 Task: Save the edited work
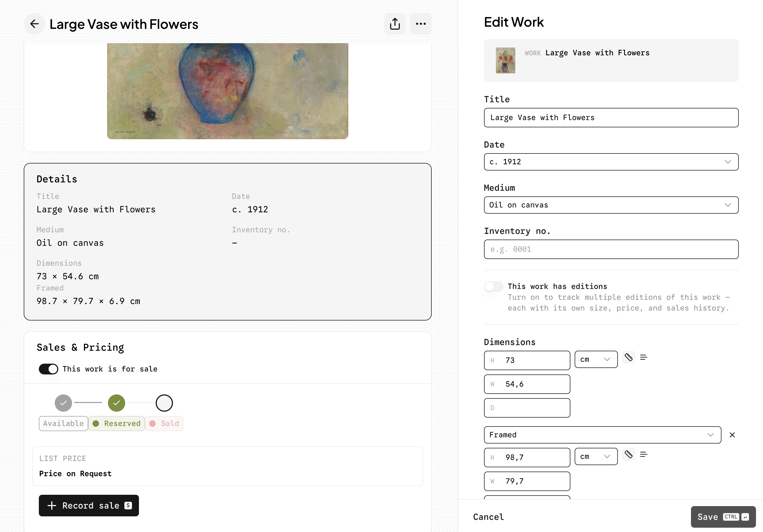coord(723,517)
